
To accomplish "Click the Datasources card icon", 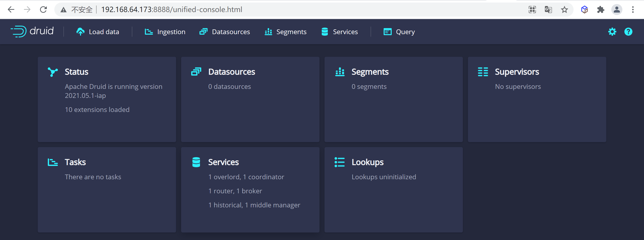I will [x=196, y=72].
